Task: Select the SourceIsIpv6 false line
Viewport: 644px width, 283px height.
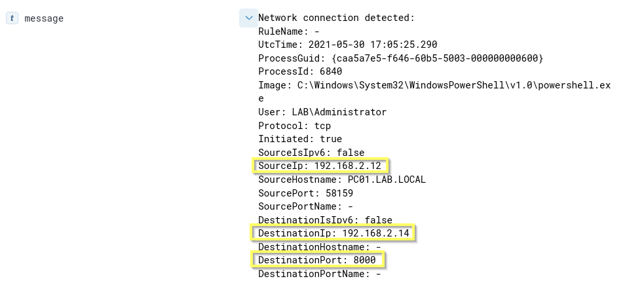Action: pyautogui.click(x=311, y=153)
